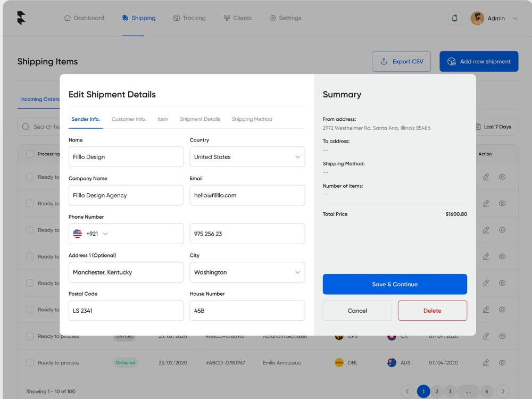Toggle the select-all checkbox in table header

[x=30, y=154]
